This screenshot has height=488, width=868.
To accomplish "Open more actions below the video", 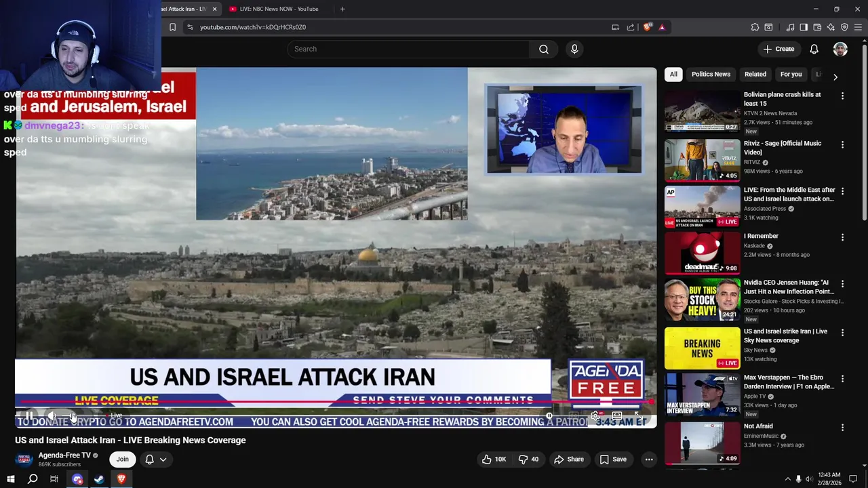I will point(649,460).
